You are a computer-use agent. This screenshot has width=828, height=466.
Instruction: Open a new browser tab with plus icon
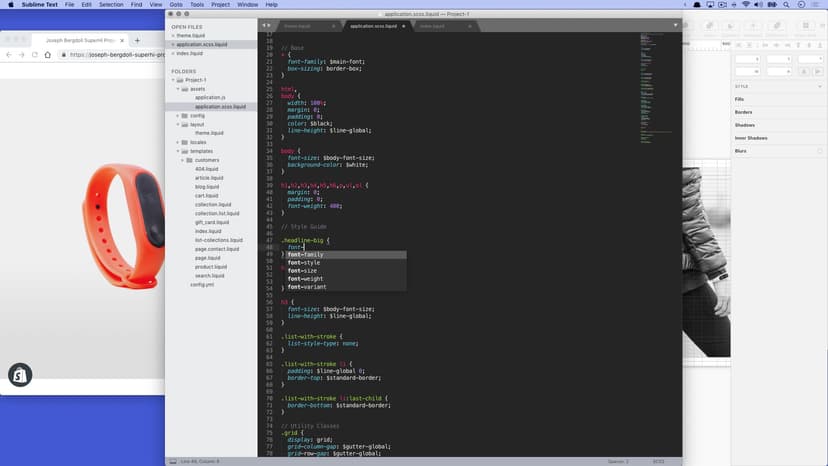tap(137, 40)
